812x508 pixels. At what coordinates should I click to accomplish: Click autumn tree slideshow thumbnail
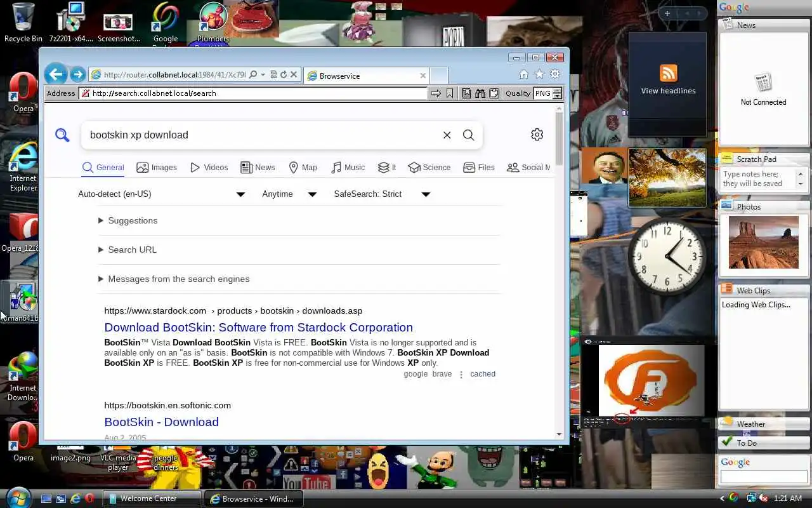point(667,178)
